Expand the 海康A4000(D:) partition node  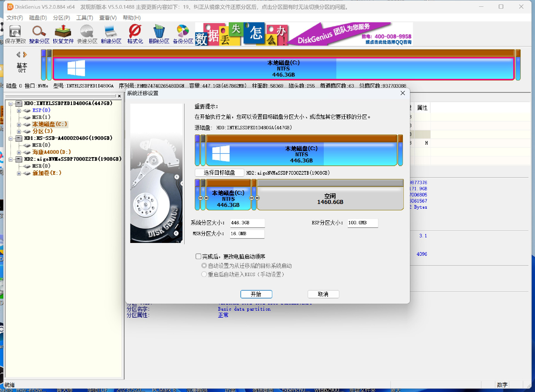pos(19,152)
